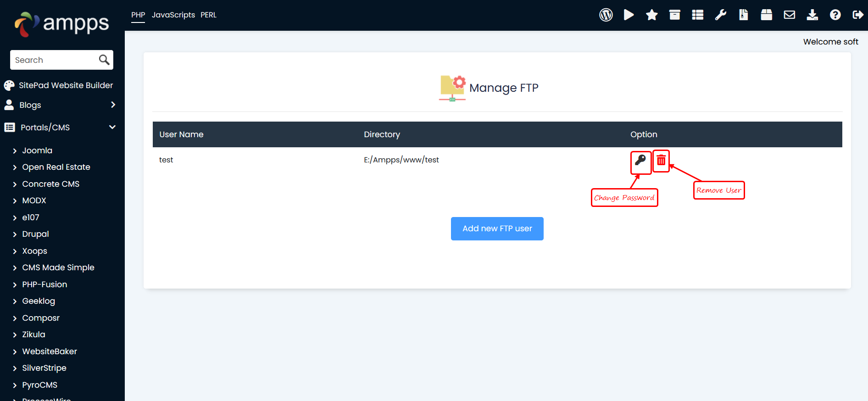The image size is (868, 401).
Task: Open the PHP-Fusion entry
Action: 45,284
